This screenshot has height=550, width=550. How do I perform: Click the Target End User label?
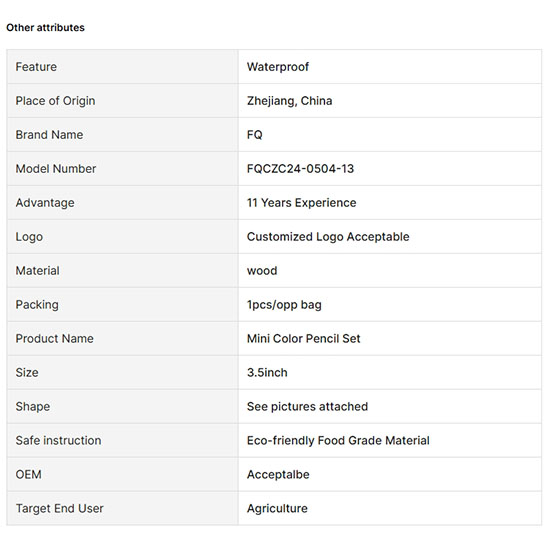click(60, 509)
